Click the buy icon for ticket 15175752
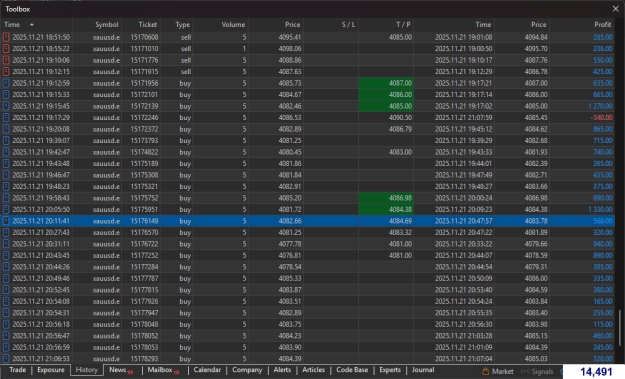Screen dimensions: 625x379 (x=6, y=198)
